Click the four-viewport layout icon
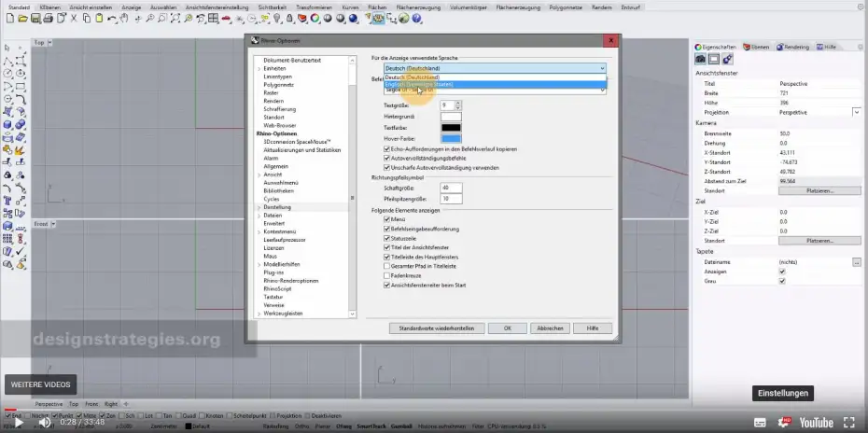 point(213,19)
